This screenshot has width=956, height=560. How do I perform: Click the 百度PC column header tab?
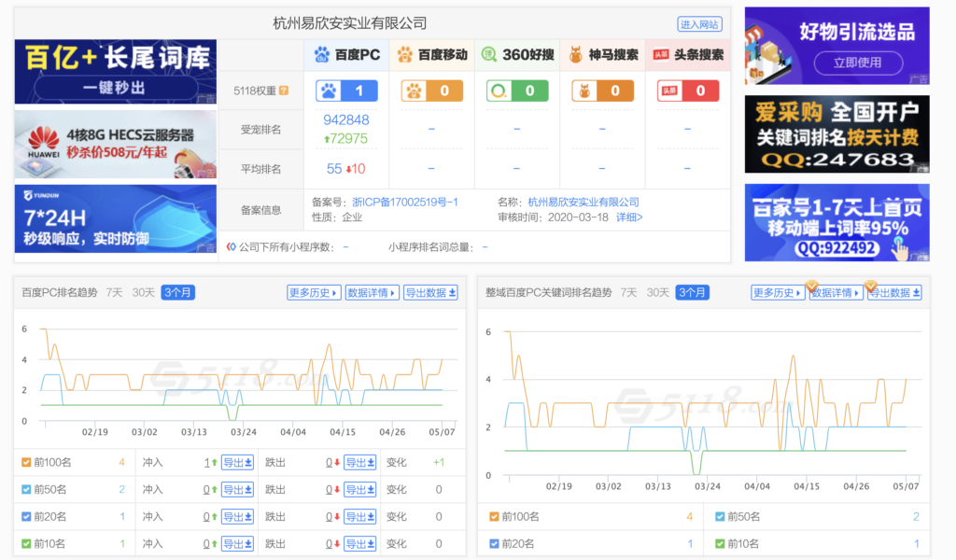[346, 55]
